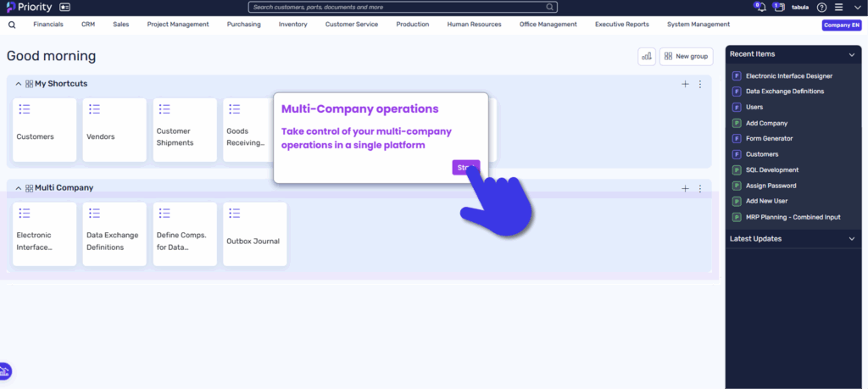Viewport: 868px width, 389px height.
Task: Click the magnifier icon in the top search bar
Action: (x=549, y=7)
